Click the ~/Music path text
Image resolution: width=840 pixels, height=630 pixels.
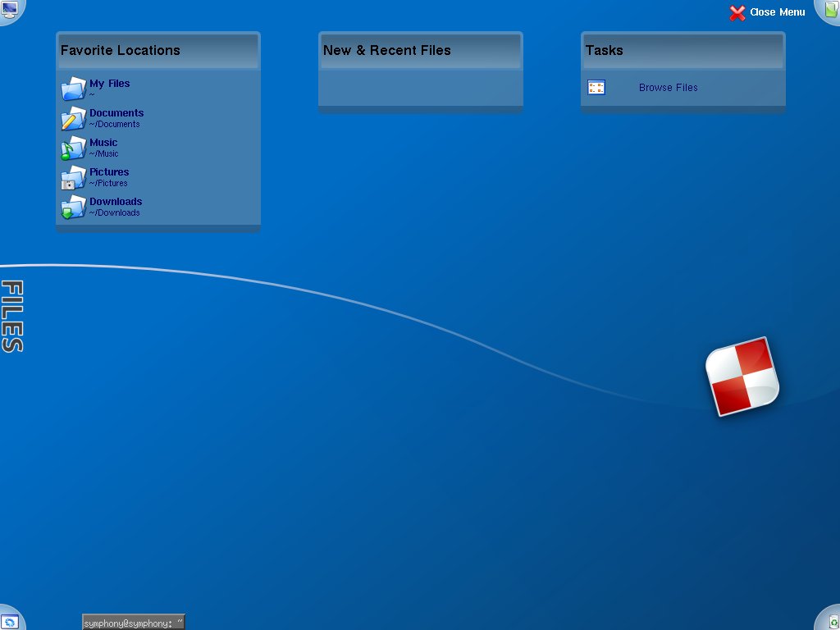tap(104, 153)
